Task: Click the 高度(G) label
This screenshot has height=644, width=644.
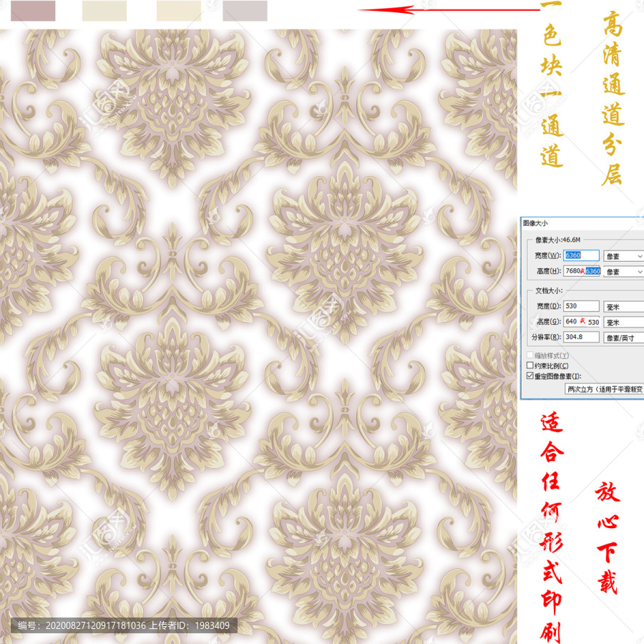Action: coord(549,321)
